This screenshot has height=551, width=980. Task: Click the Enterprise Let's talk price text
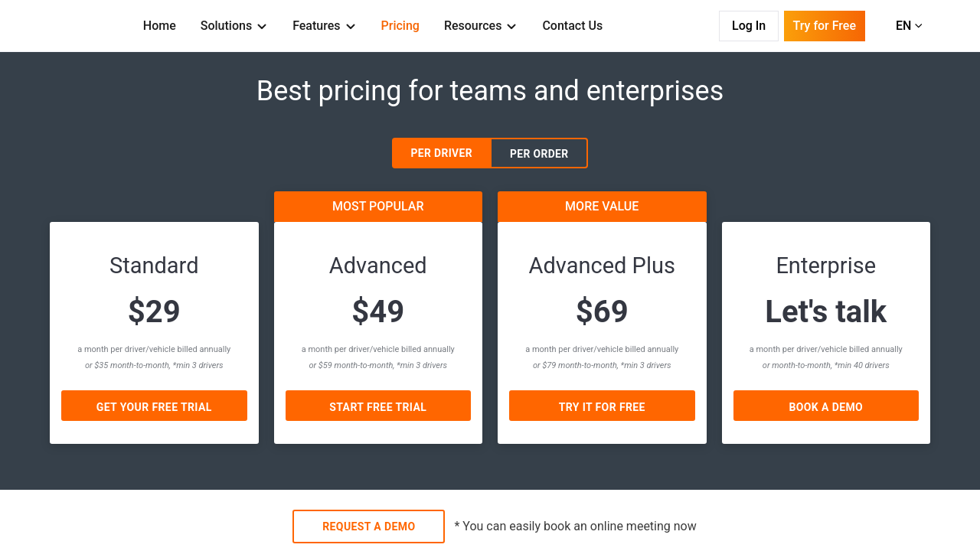click(825, 312)
